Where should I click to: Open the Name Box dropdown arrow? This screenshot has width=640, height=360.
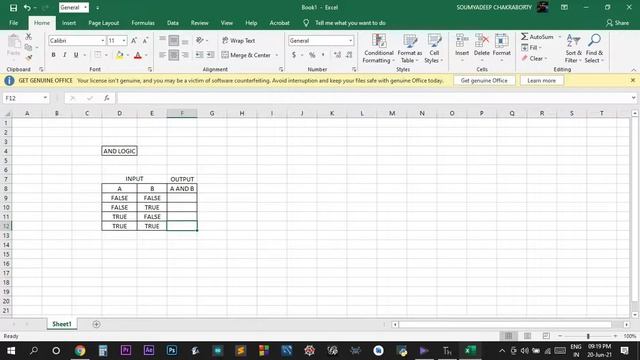[45, 98]
